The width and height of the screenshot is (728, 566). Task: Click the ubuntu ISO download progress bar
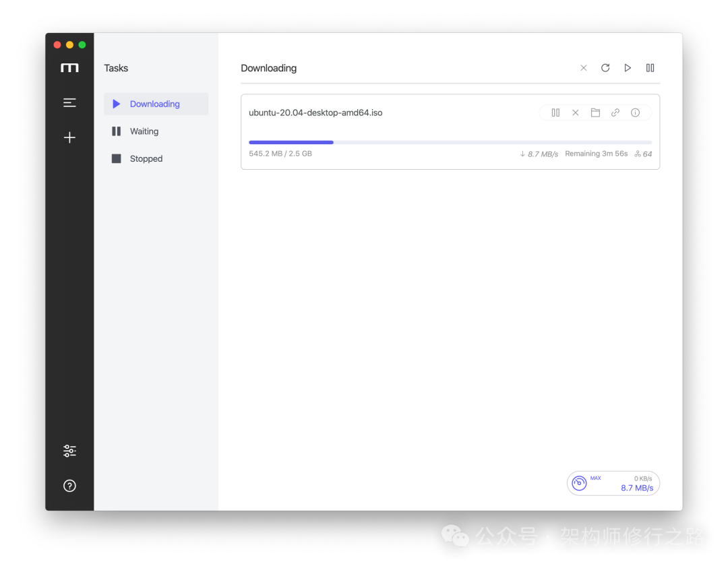pos(450,142)
